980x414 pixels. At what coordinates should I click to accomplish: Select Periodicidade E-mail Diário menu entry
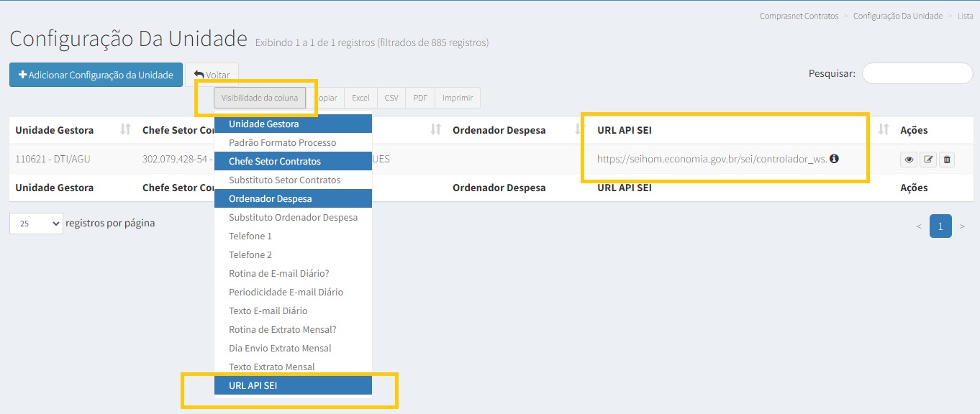293,292
